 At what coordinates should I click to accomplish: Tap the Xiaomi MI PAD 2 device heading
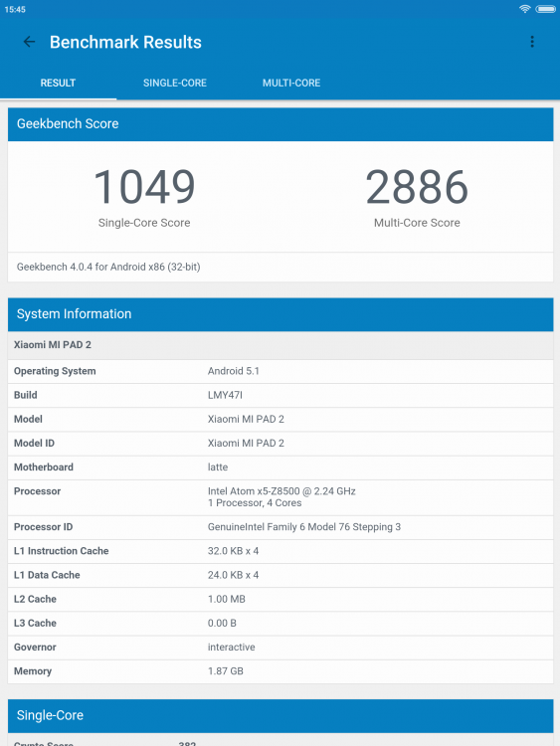pyautogui.click(x=53, y=345)
